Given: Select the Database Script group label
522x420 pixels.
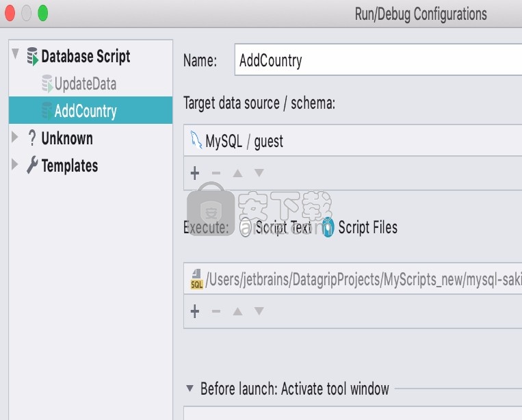Looking at the screenshot, I should tap(86, 56).
